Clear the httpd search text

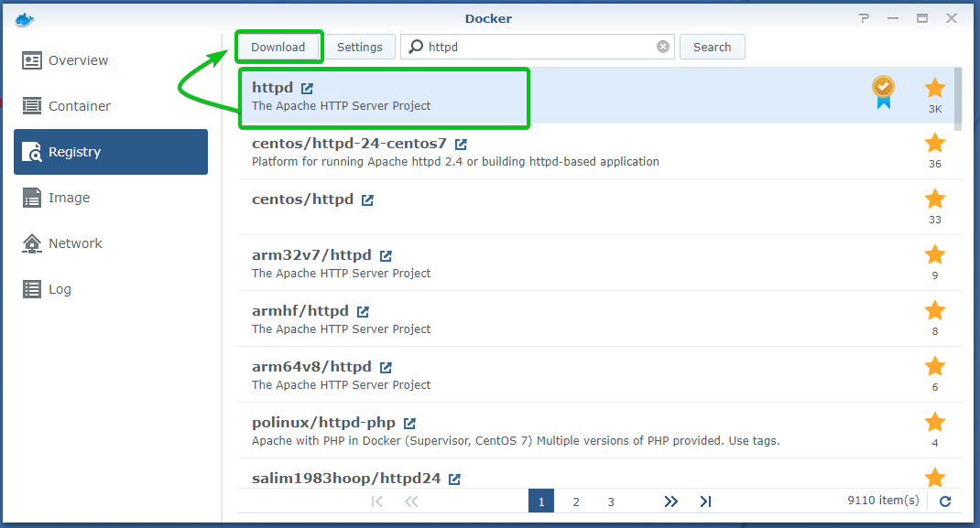663,47
